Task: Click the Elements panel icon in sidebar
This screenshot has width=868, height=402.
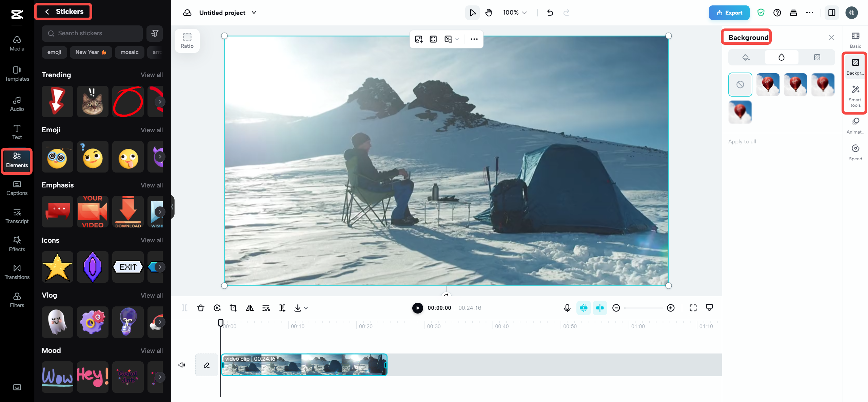Action: 16,160
